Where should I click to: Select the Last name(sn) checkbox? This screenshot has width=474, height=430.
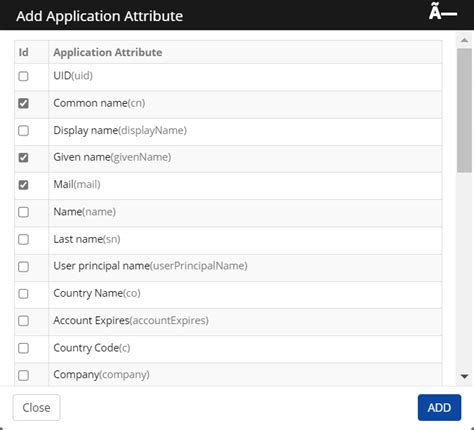pyautogui.click(x=23, y=239)
